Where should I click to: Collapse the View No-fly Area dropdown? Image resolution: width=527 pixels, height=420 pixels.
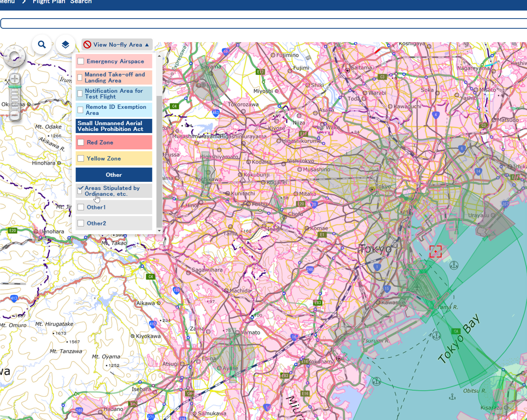117,45
